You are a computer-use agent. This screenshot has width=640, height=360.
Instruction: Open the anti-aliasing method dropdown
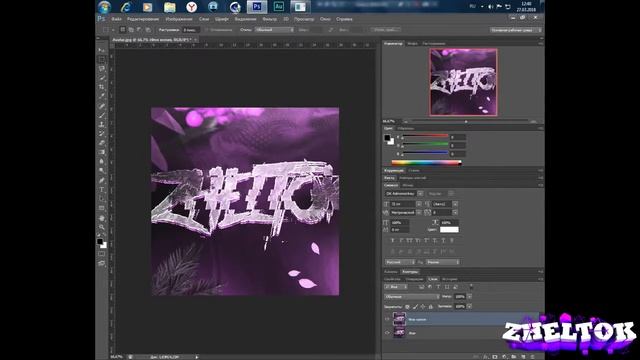(x=443, y=262)
